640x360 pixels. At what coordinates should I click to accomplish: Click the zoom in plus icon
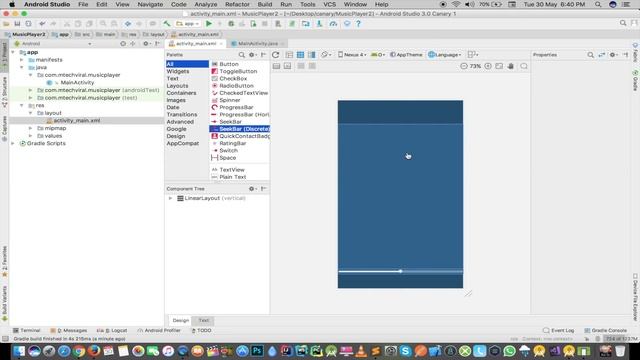point(488,66)
